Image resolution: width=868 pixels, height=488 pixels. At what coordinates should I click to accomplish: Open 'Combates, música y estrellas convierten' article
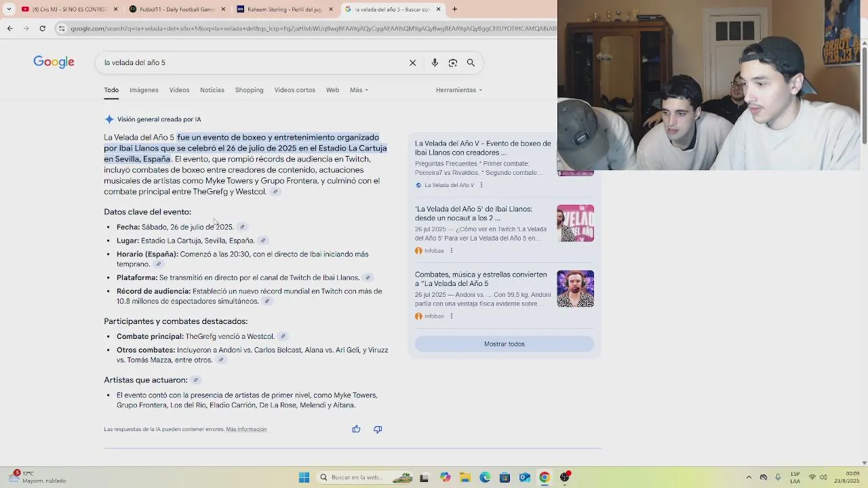(x=481, y=279)
